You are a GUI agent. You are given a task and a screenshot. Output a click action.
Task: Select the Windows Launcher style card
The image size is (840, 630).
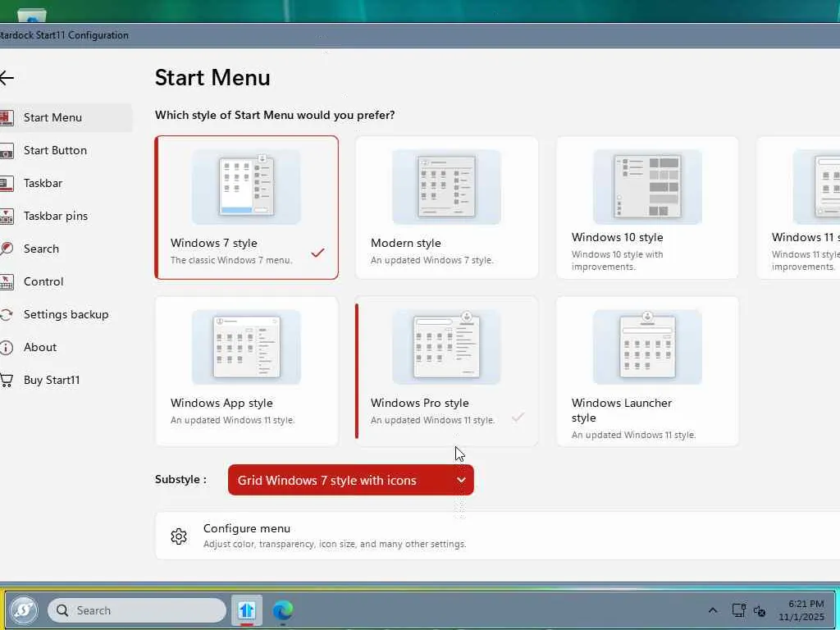647,372
